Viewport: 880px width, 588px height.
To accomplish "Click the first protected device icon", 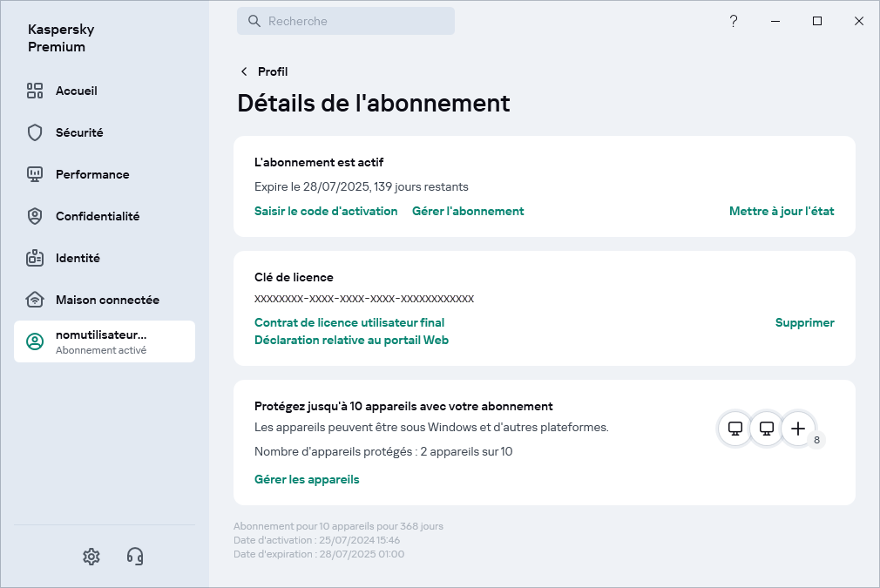I will tap(735, 429).
